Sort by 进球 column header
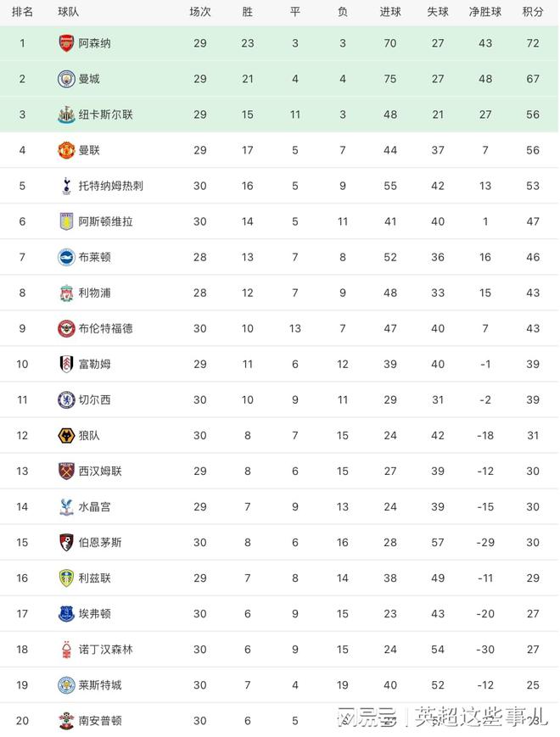The image size is (560, 737). click(390, 12)
